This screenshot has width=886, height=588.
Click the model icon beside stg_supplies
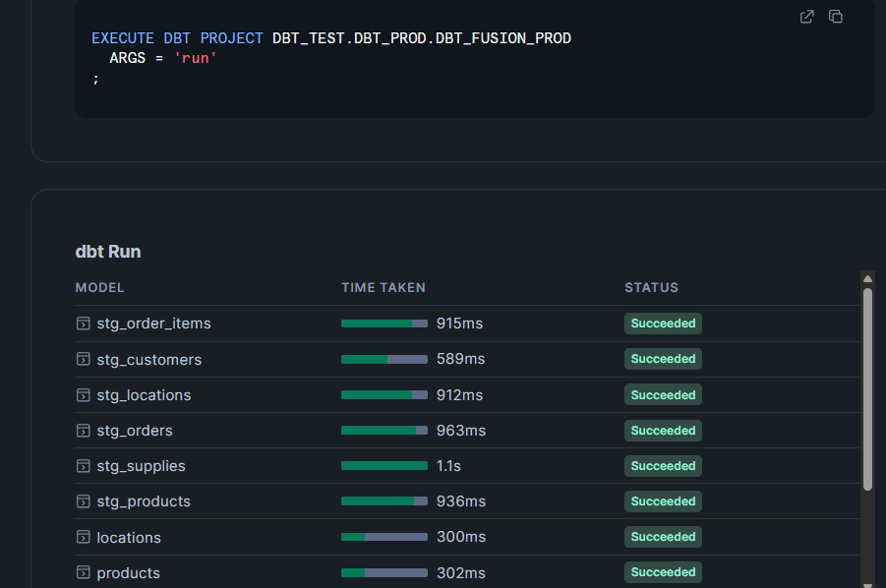(83, 466)
